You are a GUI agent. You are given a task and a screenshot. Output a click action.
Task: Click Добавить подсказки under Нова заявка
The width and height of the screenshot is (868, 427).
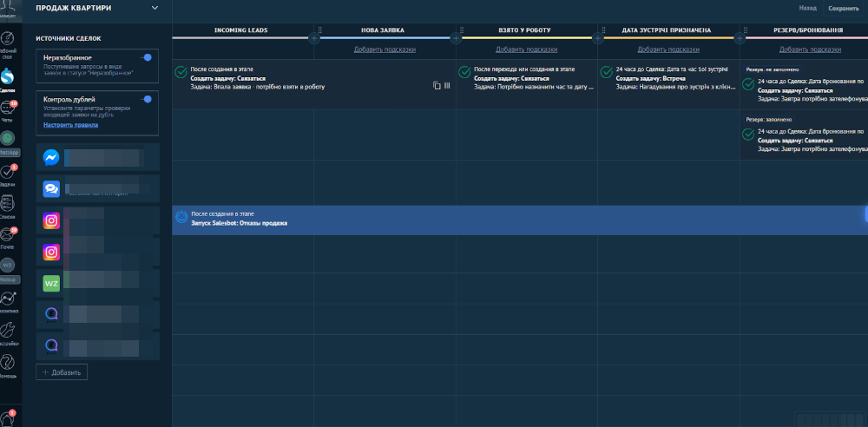point(385,49)
